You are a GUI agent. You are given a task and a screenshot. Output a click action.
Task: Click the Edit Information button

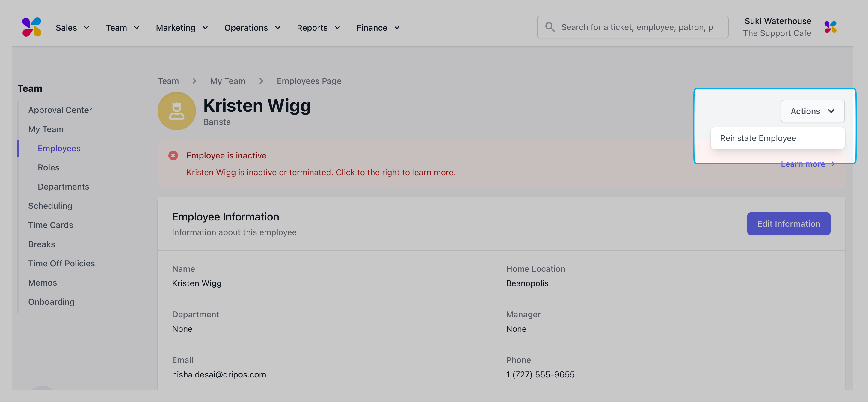click(x=789, y=223)
